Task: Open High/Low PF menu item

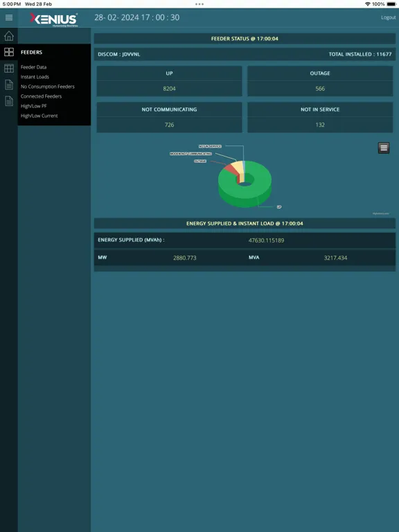Action: click(33, 106)
